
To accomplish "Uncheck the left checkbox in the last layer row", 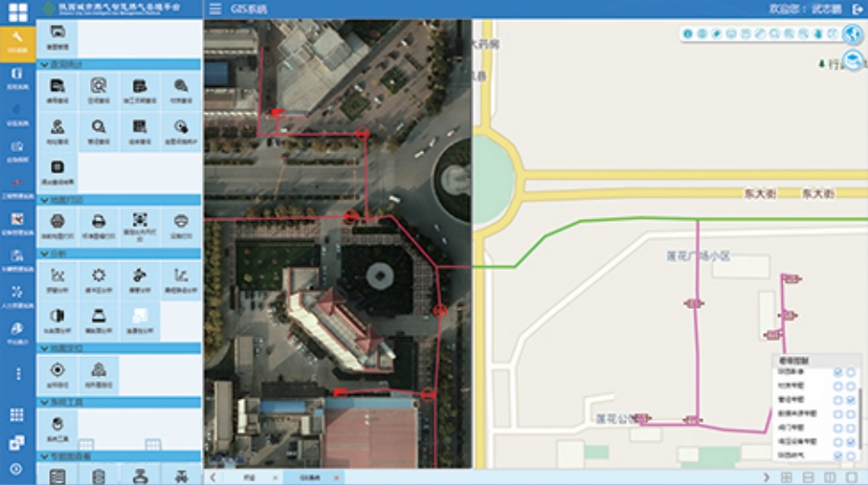I will tap(838, 455).
